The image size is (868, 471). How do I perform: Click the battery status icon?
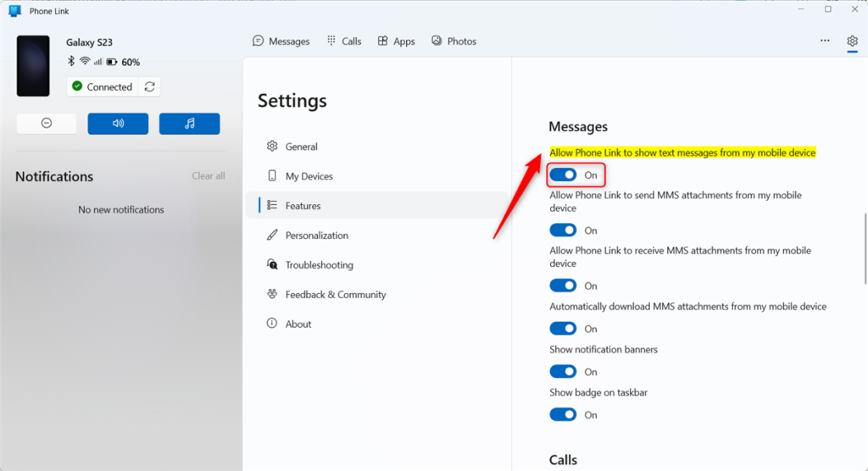[x=112, y=62]
